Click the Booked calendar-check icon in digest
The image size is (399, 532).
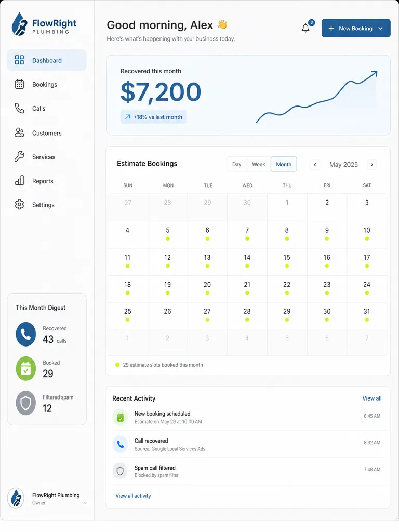(x=26, y=368)
